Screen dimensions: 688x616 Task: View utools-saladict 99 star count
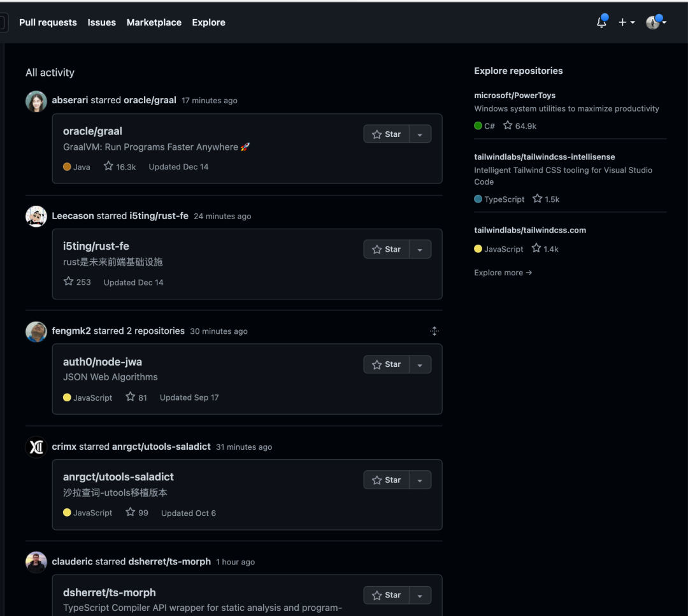coord(137,512)
